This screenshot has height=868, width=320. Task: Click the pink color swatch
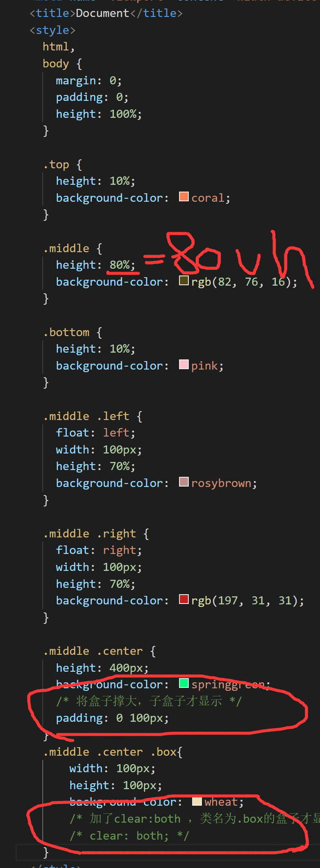point(184,364)
